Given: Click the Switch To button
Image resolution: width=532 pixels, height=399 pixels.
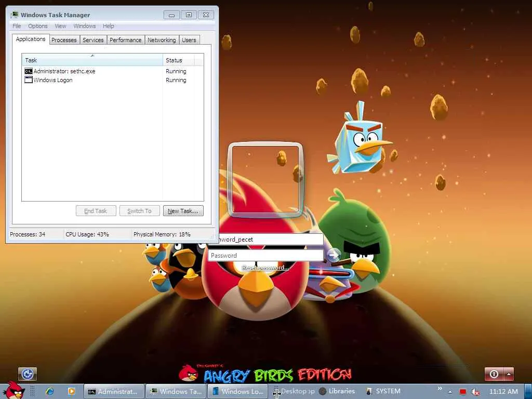Looking at the screenshot, I should [x=139, y=211].
